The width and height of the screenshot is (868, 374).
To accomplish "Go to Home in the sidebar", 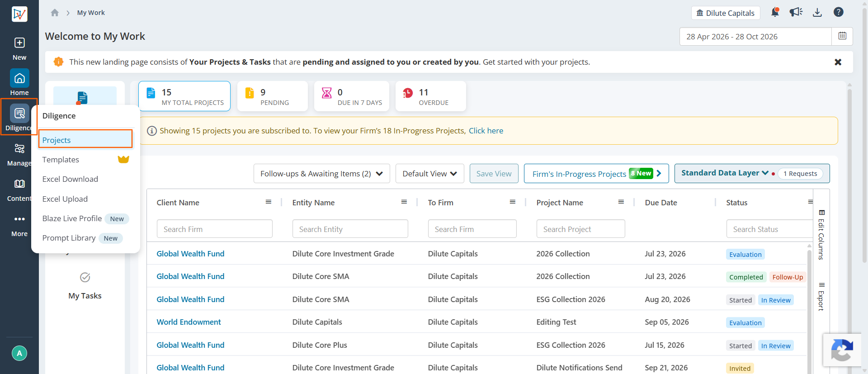I will pyautogui.click(x=19, y=83).
